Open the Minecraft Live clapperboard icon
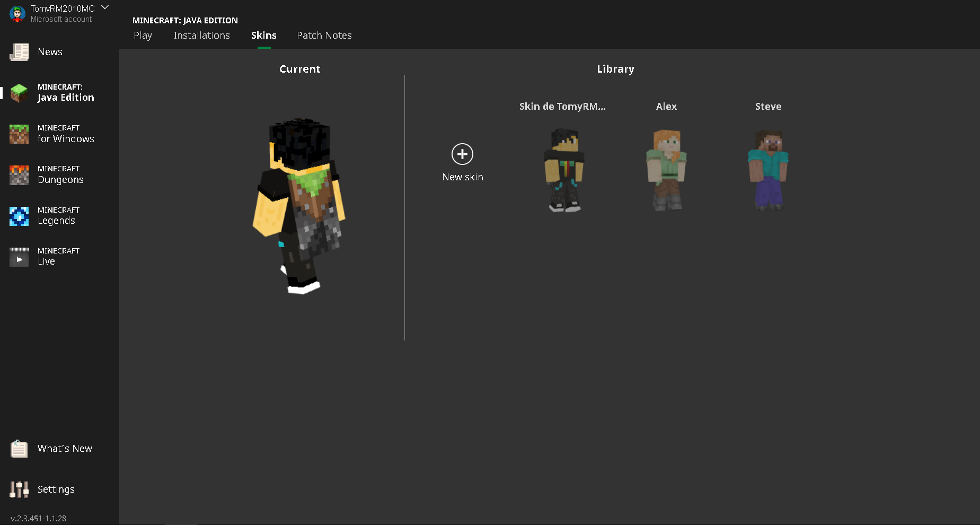Image resolution: width=980 pixels, height=525 pixels. [19, 257]
